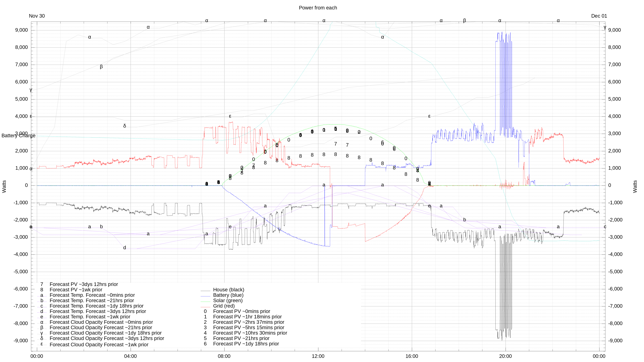Click the 'b' marker near -2,000 after 18:00
644x362 pixels.
coord(465,220)
